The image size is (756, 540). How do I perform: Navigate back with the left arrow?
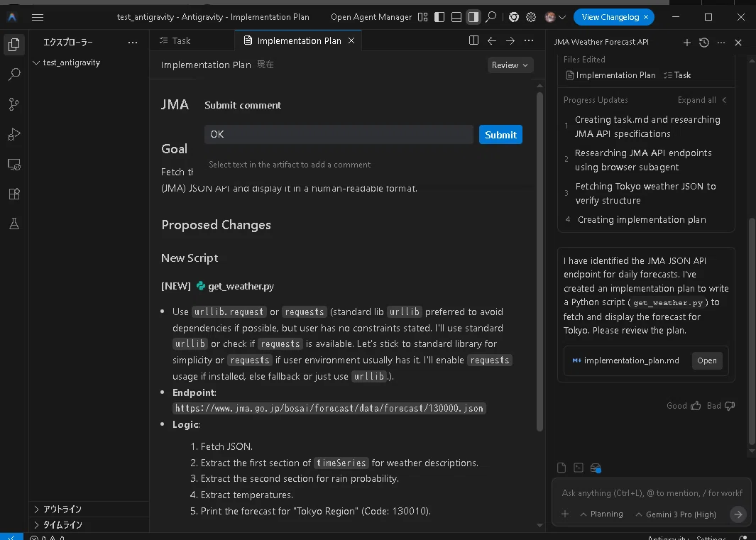click(x=492, y=41)
